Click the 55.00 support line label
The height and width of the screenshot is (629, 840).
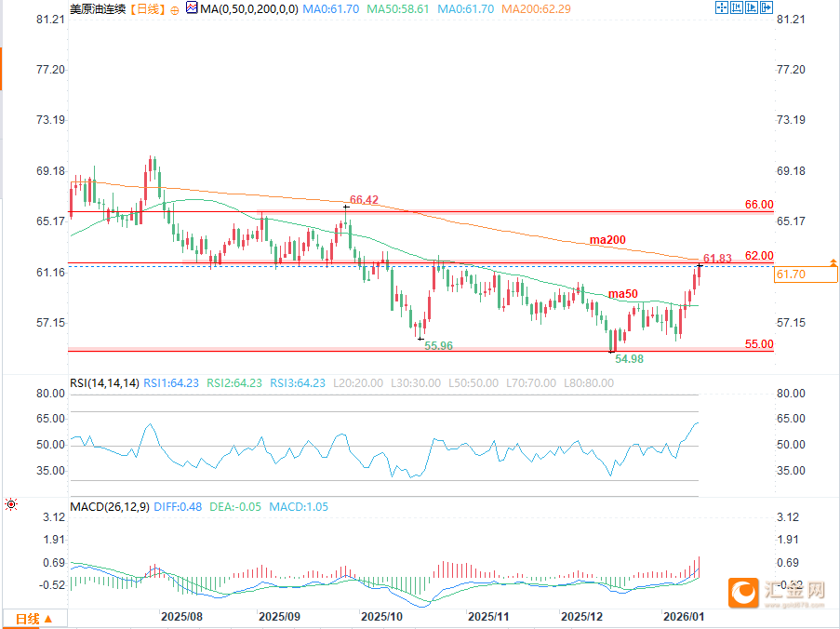[x=759, y=344]
